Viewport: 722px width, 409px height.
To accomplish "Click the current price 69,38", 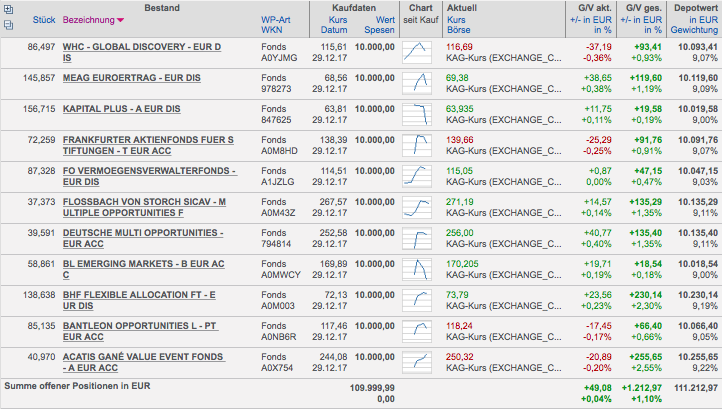I will click(x=457, y=78).
